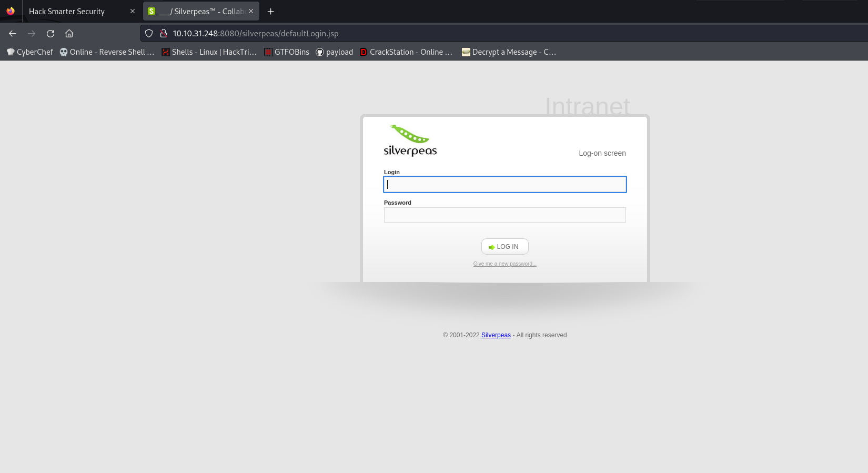This screenshot has height=473, width=868.
Task: Click the browser forward arrow
Action: point(32,33)
